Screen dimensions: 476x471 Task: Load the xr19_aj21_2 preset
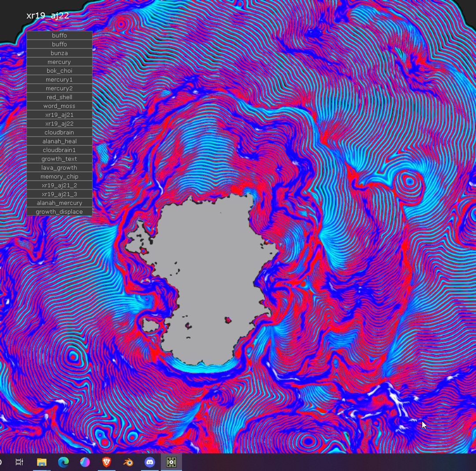[59, 185]
